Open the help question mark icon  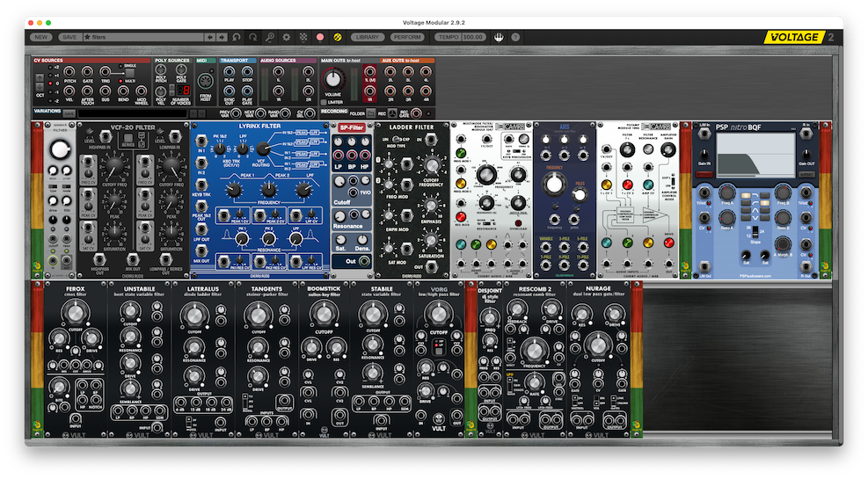515,37
